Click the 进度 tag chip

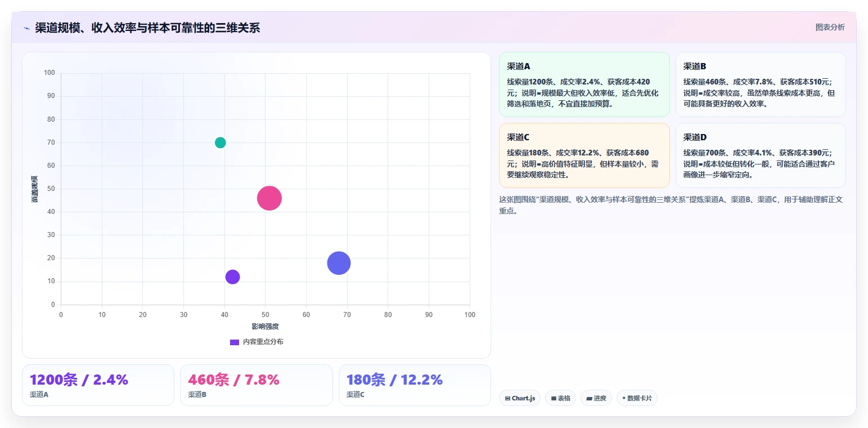[596, 398]
